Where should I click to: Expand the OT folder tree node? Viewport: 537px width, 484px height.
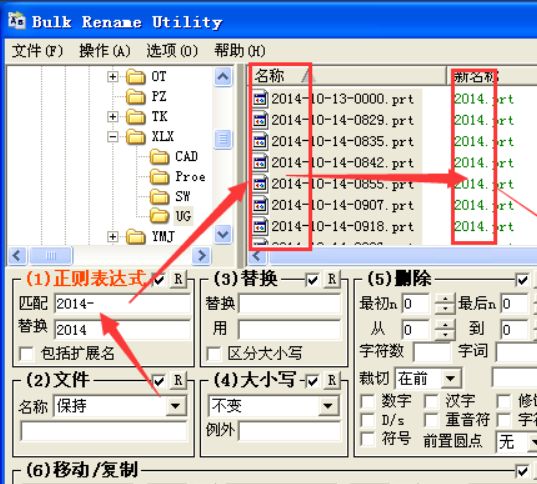(112, 76)
